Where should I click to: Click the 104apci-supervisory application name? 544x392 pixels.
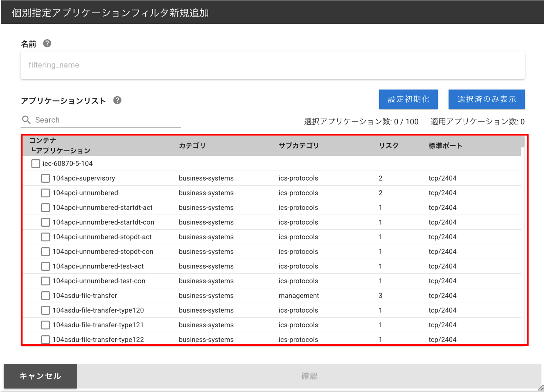click(x=84, y=178)
